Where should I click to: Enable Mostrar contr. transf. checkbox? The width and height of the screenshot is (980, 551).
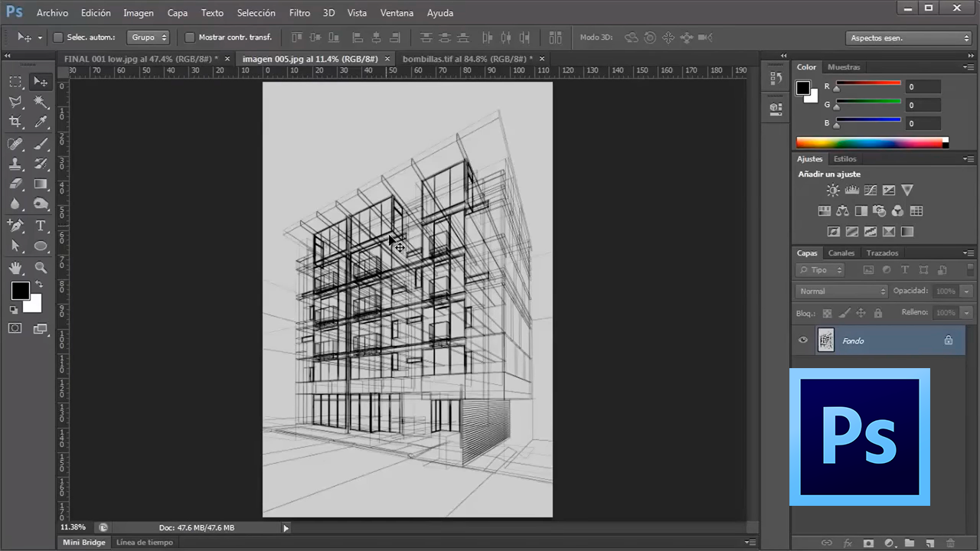point(190,37)
